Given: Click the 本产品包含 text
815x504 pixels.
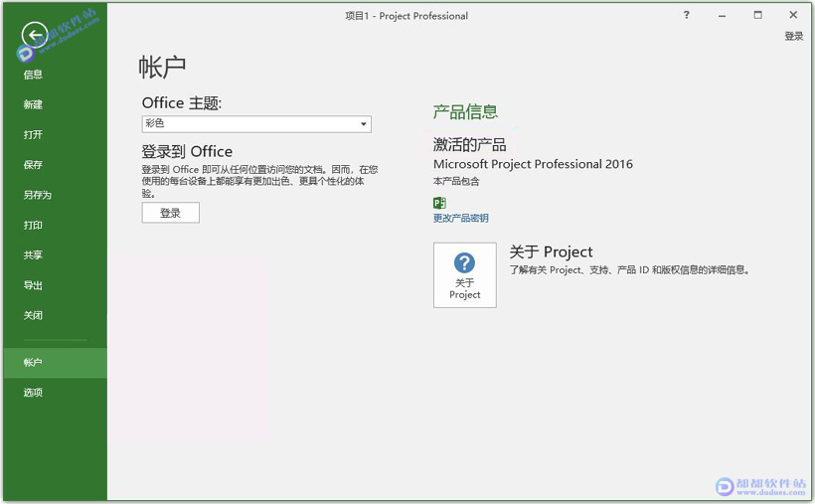Looking at the screenshot, I should point(456,182).
